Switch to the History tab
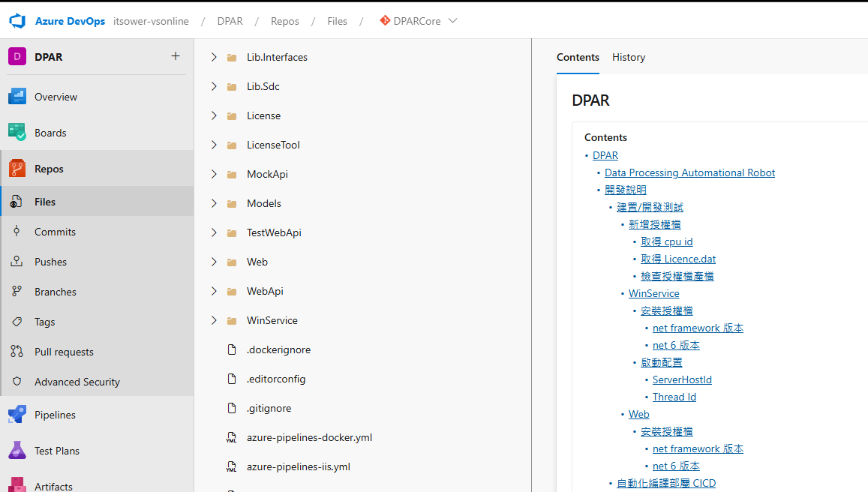Image resolution: width=868 pixels, height=492 pixels. coord(628,57)
